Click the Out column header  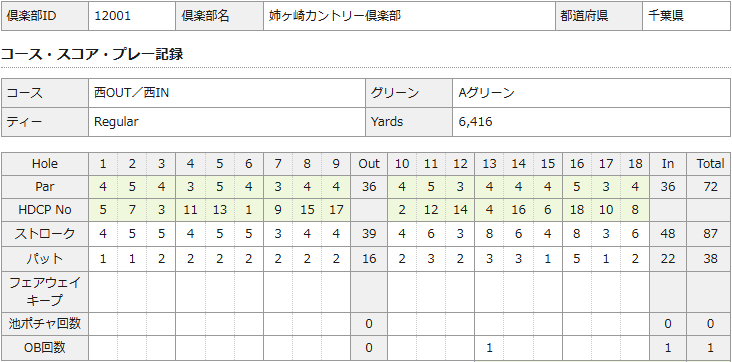[x=369, y=164]
